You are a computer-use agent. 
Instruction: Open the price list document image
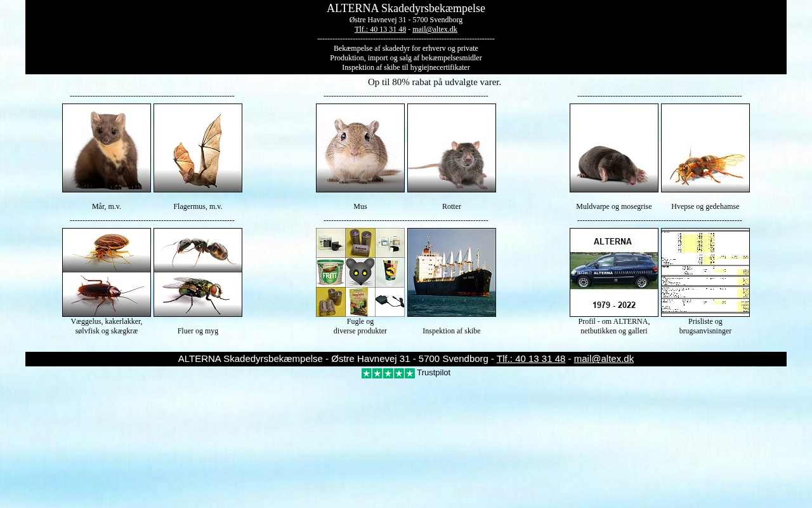pyautogui.click(x=705, y=272)
